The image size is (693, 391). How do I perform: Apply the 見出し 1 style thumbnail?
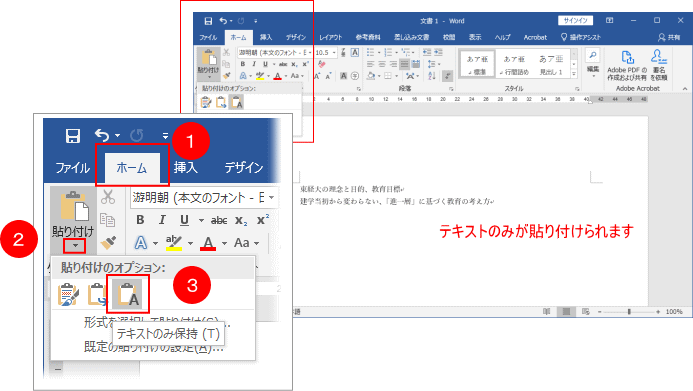pyautogui.click(x=551, y=65)
